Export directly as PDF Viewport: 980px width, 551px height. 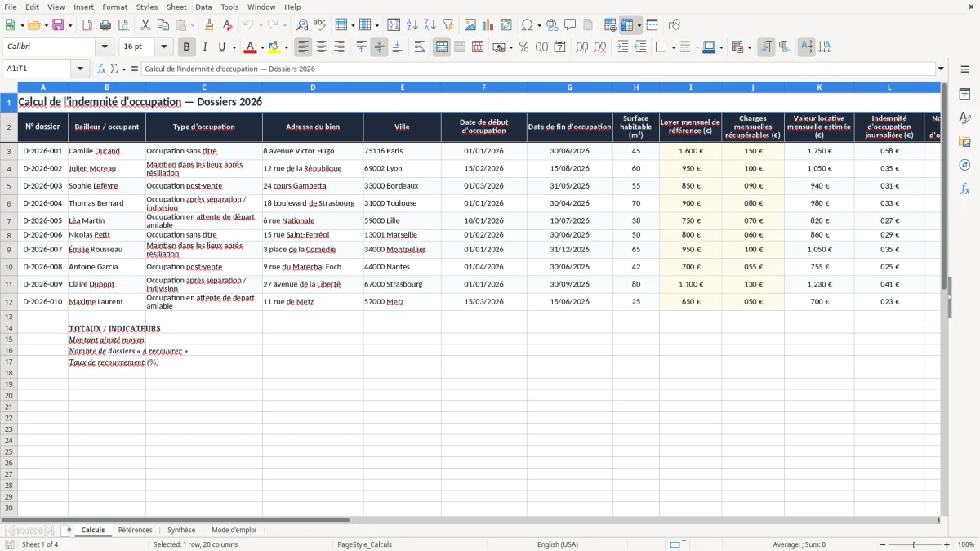88,25
